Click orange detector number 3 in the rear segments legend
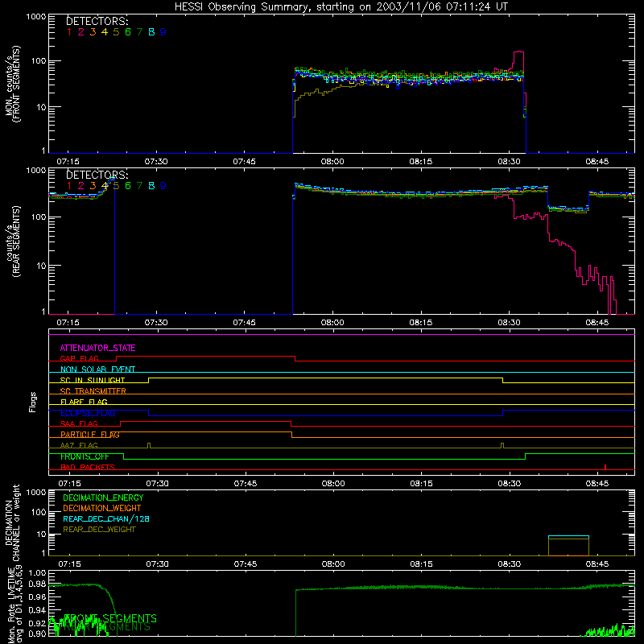644x644 pixels. [93, 186]
